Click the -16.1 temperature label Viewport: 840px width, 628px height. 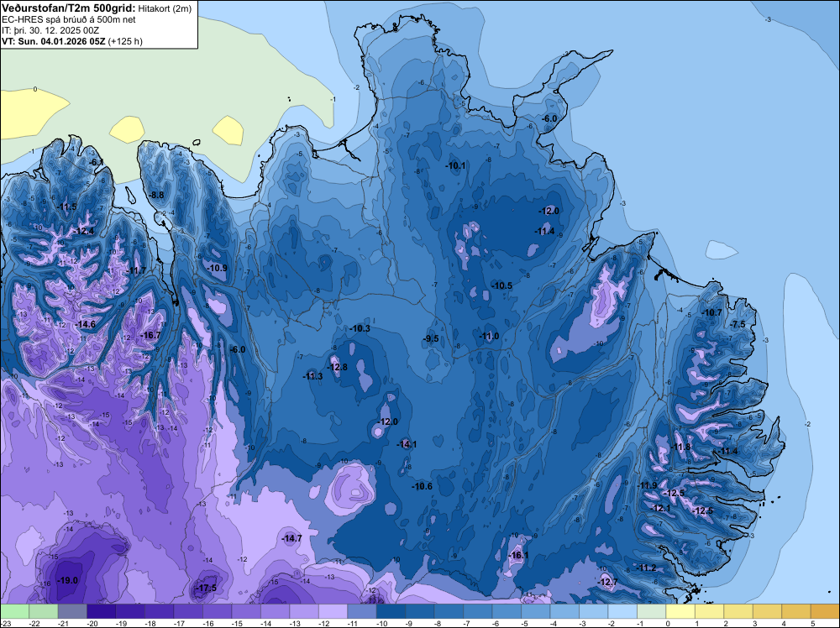coord(518,555)
